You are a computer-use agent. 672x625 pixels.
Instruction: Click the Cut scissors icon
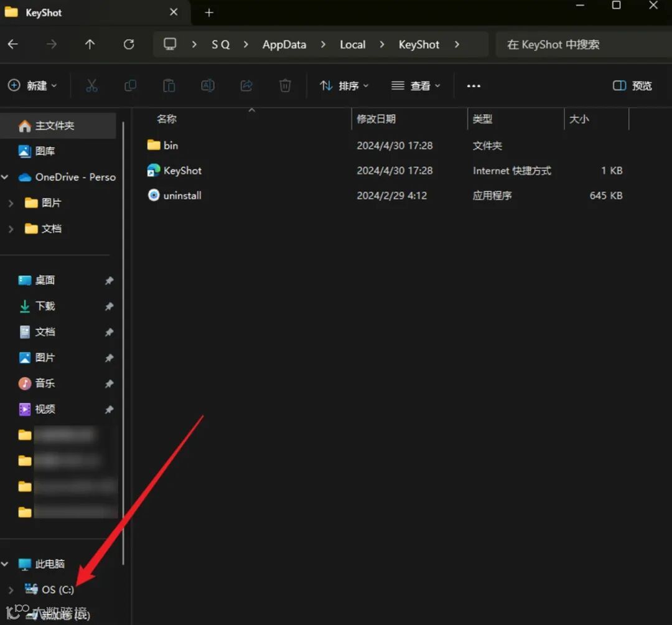click(91, 86)
